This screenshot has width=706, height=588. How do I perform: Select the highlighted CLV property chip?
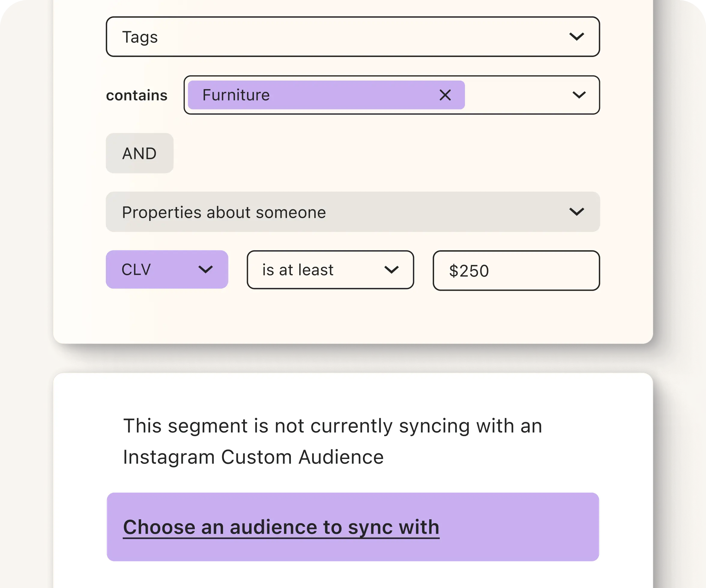pyautogui.click(x=151, y=269)
